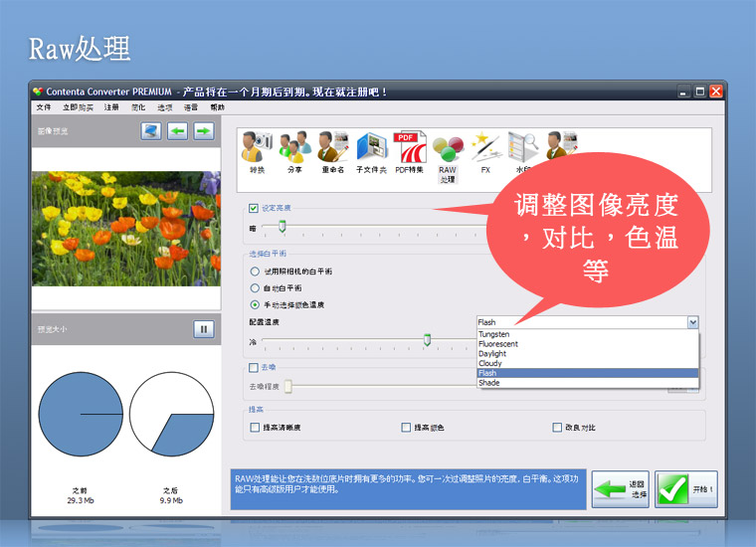The width and height of the screenshot is (756, 547).
Task: Open the 子文件夹 (Subfolders) folder icon
Action: click(x=371, y=147)
